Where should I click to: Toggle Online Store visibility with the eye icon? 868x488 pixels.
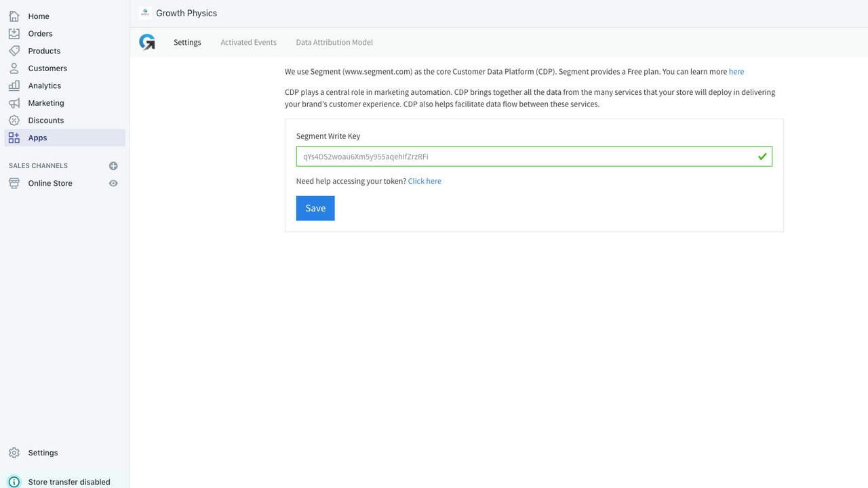pos(113,183)
